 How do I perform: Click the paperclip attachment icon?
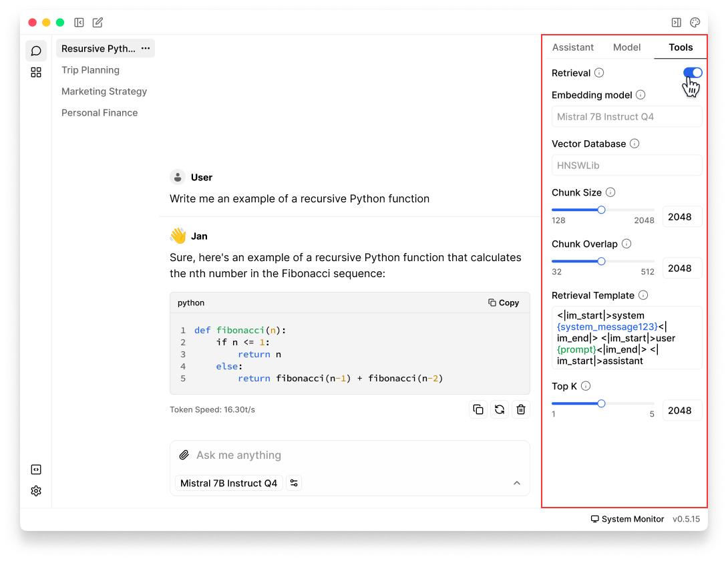tap(184, 455)
